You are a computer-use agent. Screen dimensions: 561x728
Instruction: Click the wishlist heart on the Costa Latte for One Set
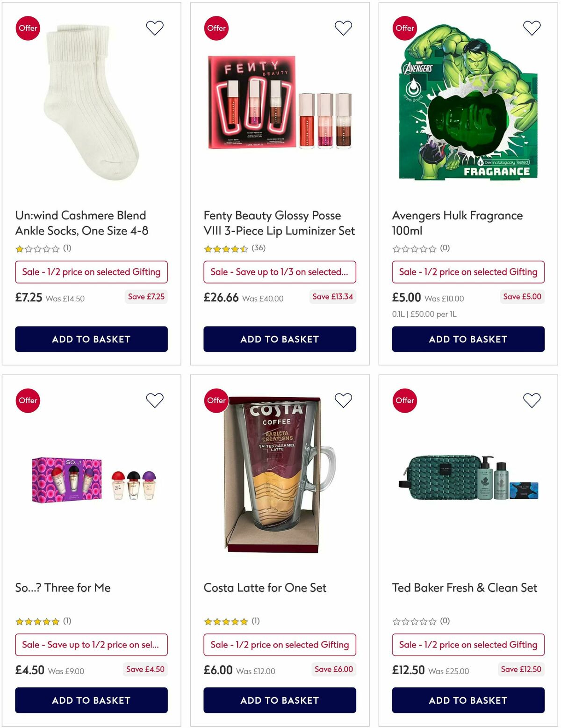[x=343, y=400]
